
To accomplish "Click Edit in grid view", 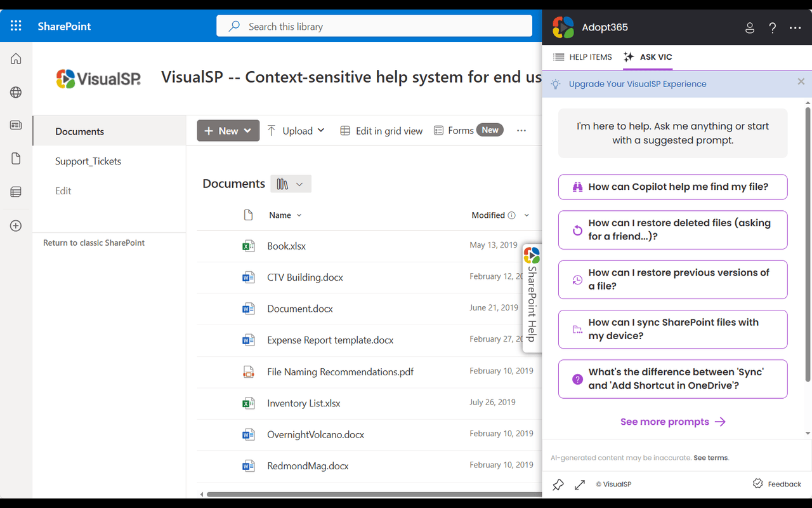I will click(x=381, y=131).
